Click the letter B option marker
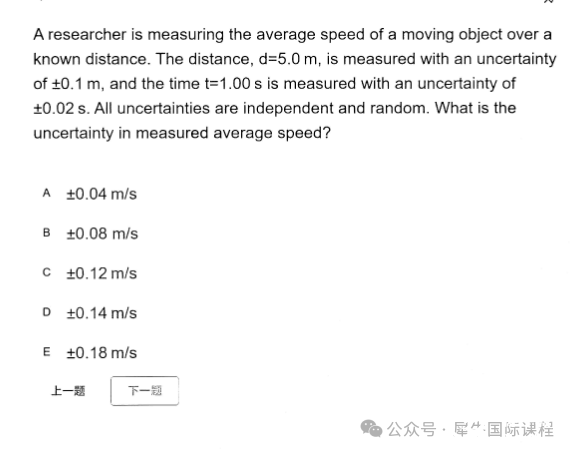 click(46, 233)
